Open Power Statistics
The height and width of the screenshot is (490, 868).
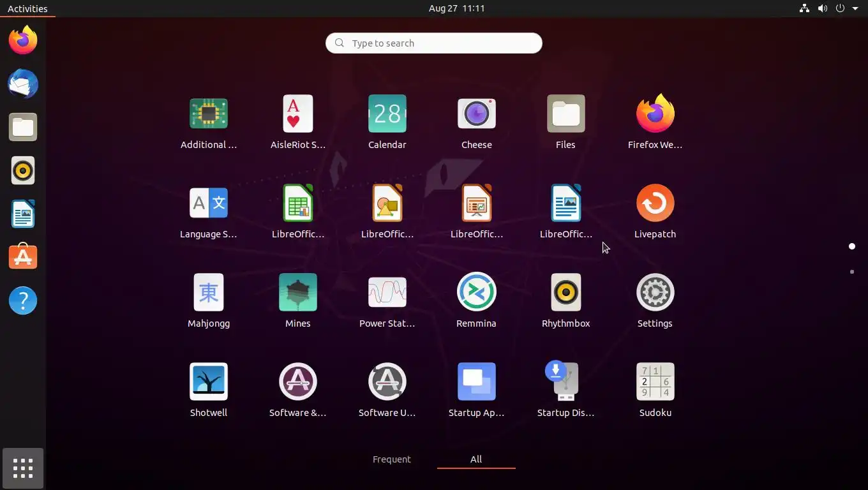(387, 293)
